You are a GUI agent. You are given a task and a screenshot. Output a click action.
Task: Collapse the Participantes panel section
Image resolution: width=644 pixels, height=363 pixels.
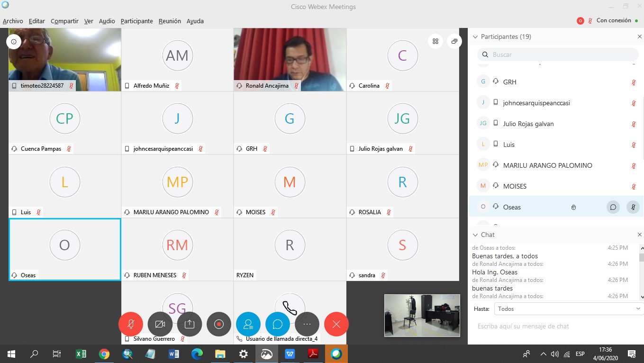(x=475, y=36)
